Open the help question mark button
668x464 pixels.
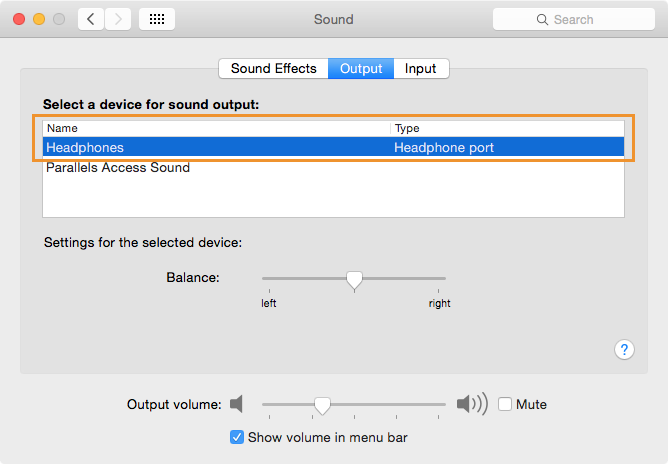click(624, 350)
